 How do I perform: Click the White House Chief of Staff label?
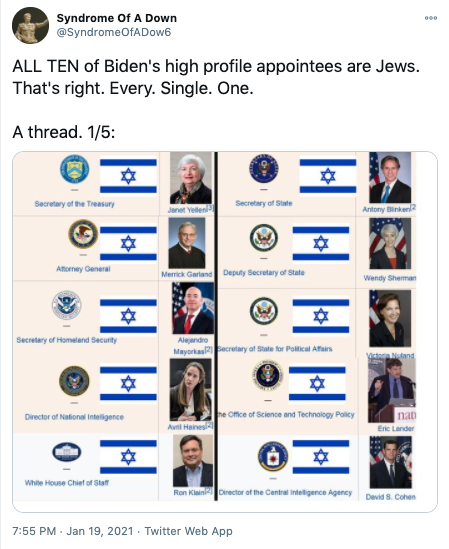pos(67,483)
